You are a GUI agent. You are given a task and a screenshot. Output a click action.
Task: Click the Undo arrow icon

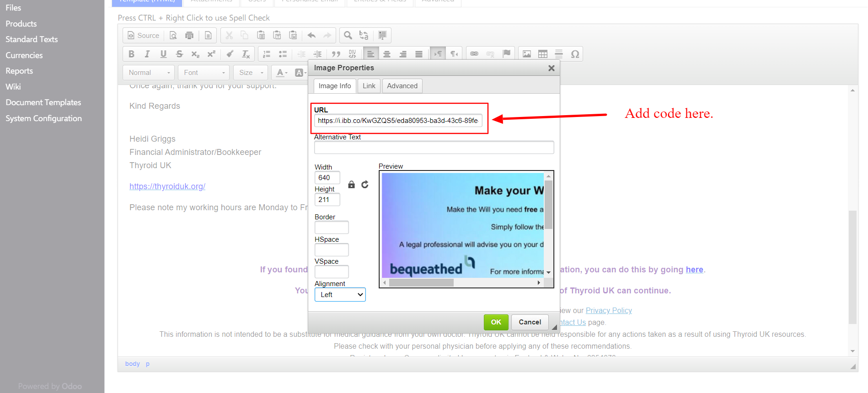(x=311, y=35)
